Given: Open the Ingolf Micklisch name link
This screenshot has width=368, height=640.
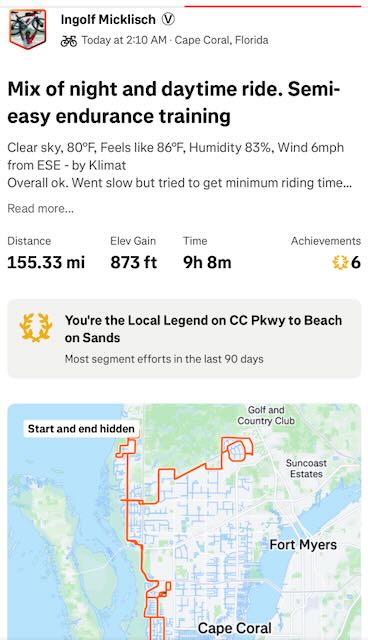Looking at the screenshot, I should tap(108, 19).
